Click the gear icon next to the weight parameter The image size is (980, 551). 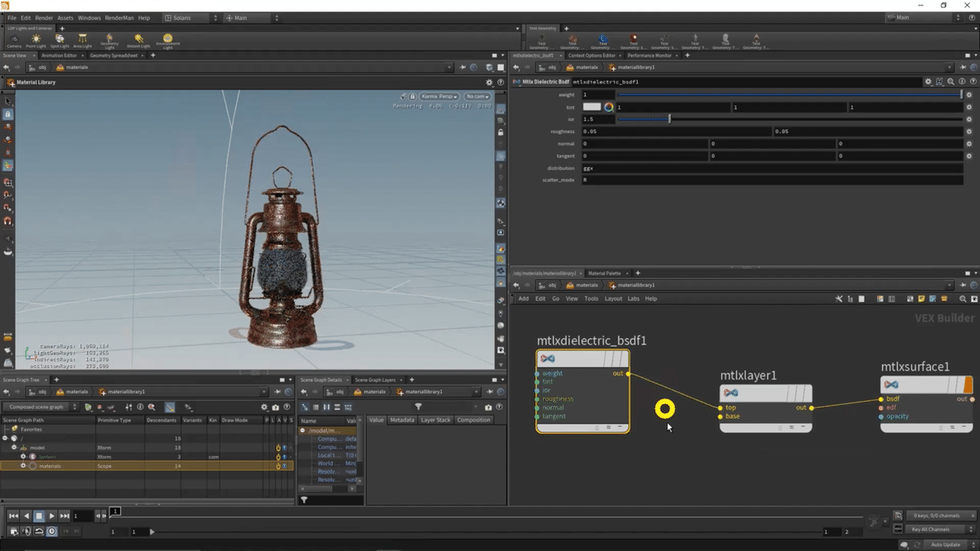(x=969, y=95)
